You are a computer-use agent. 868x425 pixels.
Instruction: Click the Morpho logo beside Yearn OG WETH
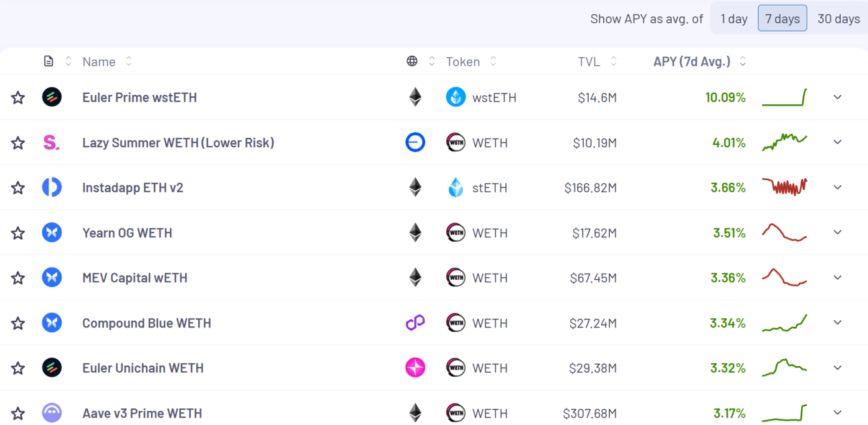pos(52,233)
